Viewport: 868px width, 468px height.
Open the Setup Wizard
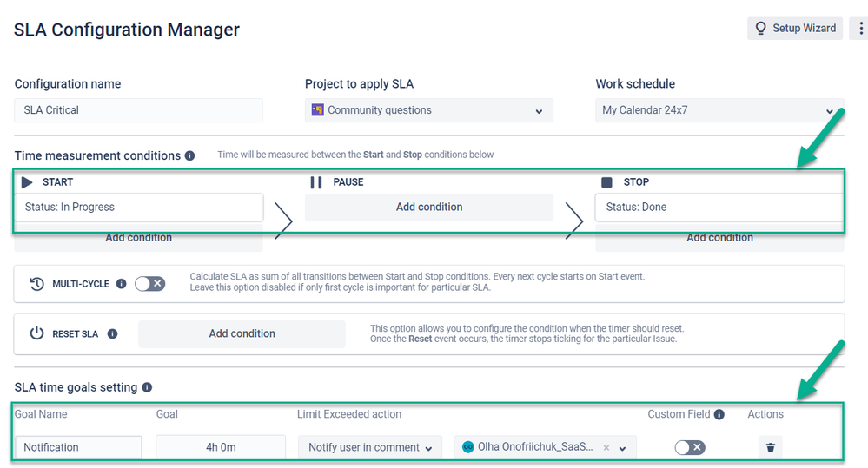pyautogui.click(x=795, y=28)
